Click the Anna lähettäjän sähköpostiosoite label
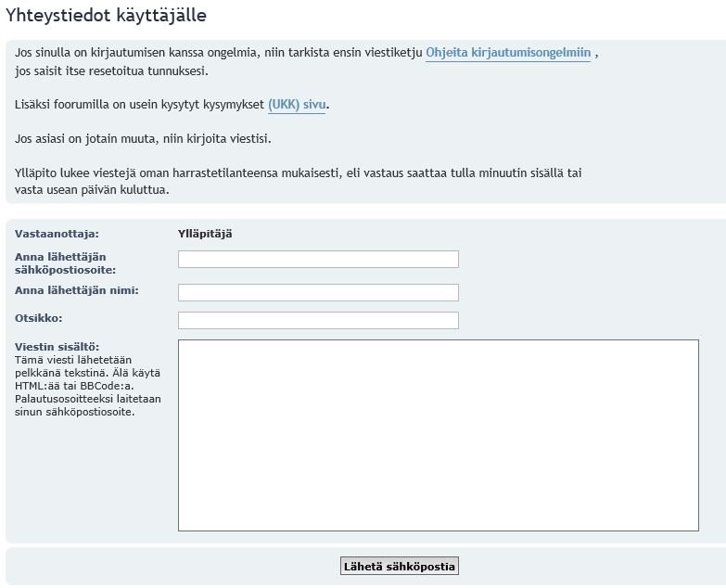Image resolution: width=726 pixels, height=588 pixels. click(x=65, y=263)
